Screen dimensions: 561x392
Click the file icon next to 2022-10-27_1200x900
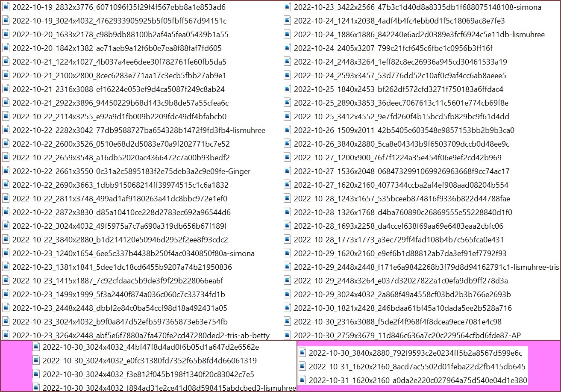coord(288,158)
